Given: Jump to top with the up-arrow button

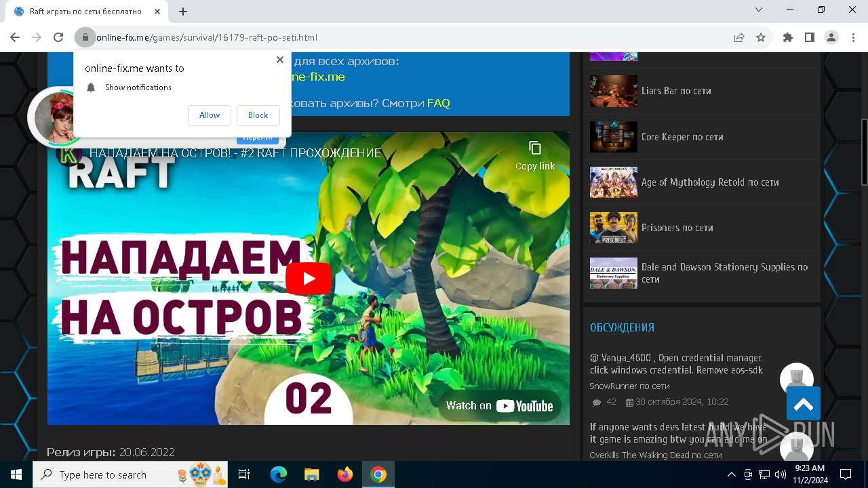Looking at the screenshot, I should [804, 404].
